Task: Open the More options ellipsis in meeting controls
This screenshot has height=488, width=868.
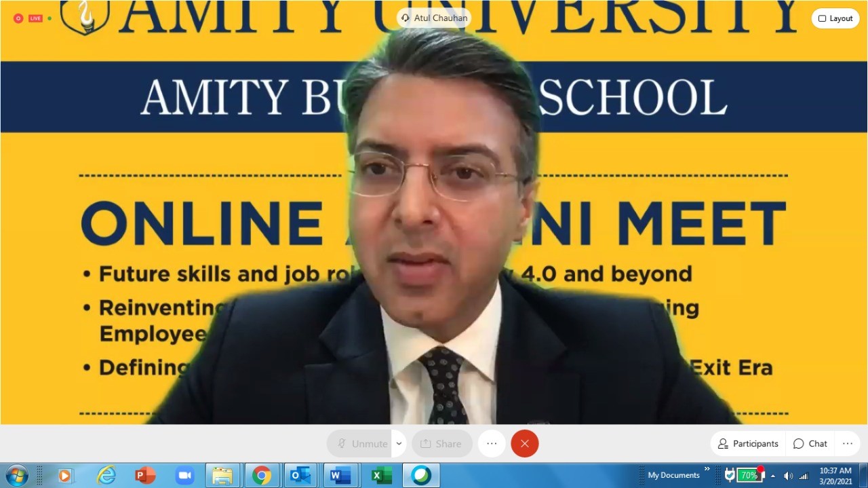Action: pos(492,443)
